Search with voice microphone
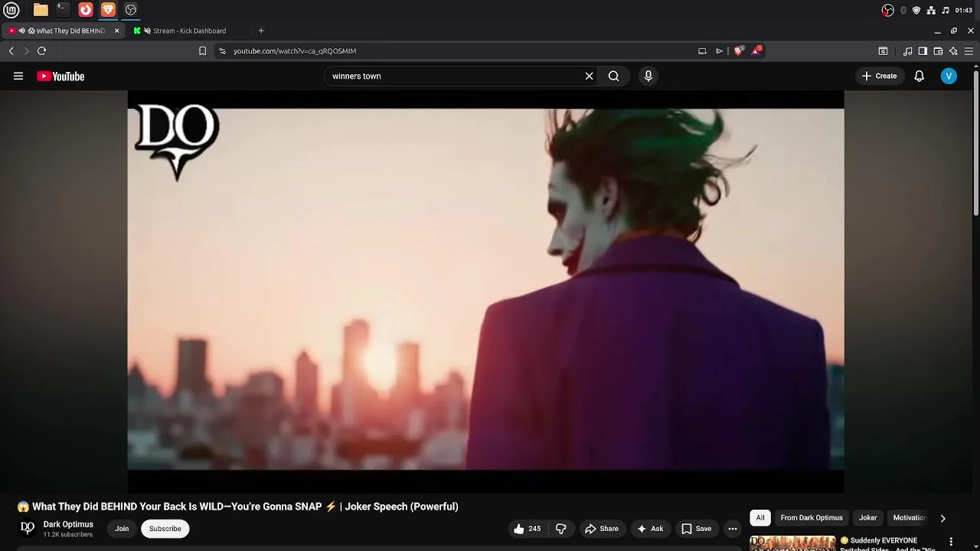The width and height of the screenshot is (980, 551). [648, 76]
